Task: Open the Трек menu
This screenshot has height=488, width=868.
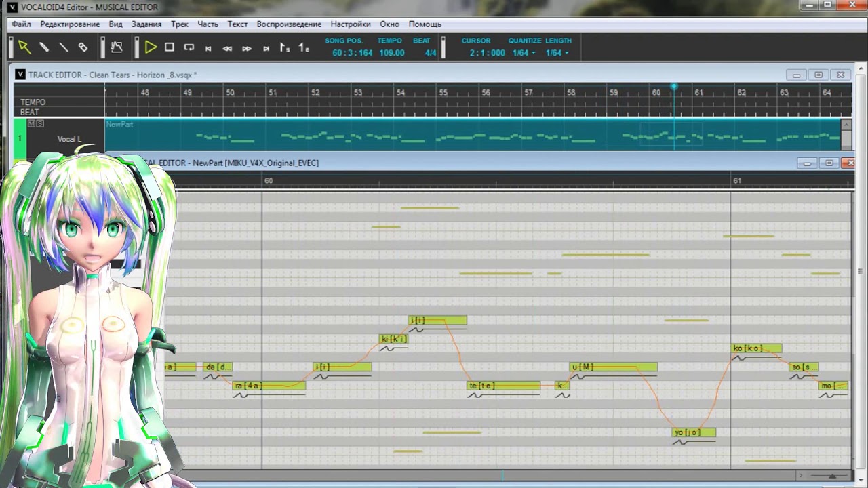Action: [180, 24]
